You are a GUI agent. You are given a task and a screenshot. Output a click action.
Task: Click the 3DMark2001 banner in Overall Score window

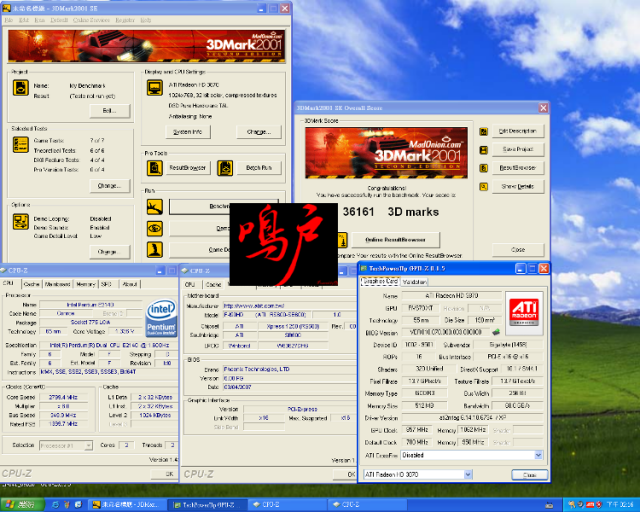[x=386, y=153]
